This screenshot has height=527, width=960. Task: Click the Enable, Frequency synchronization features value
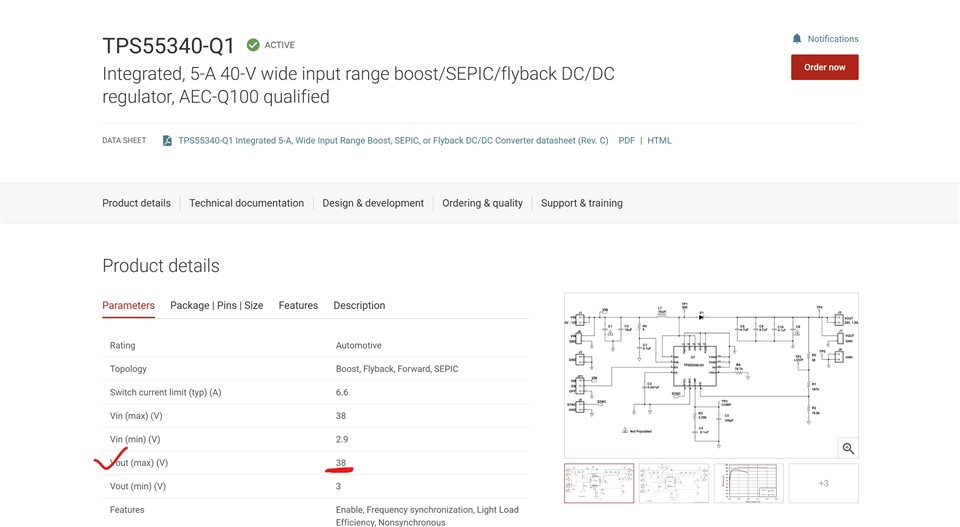[427, 516]
